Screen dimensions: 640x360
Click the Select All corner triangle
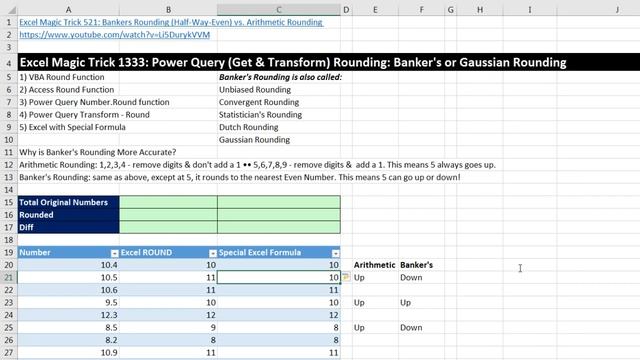coord(11,10)
